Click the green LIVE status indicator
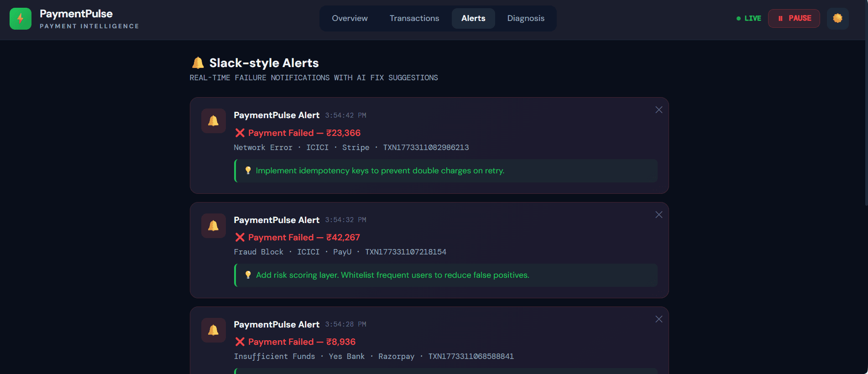The height and width of the screenshot is (374, 868). coord(749,18)
